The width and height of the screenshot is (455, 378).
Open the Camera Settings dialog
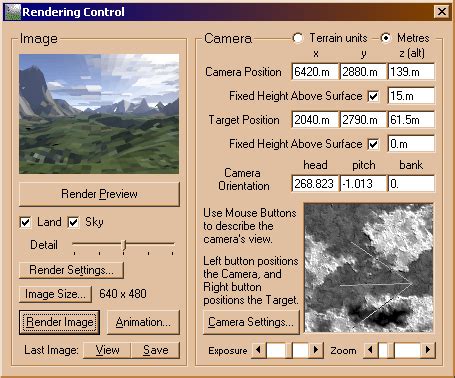click(251, 322)
